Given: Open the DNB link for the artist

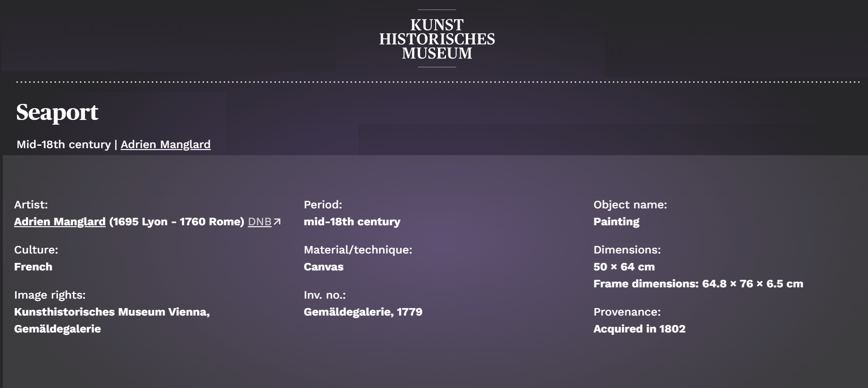Looking at the screenshot, I should [x=259, y=222].
